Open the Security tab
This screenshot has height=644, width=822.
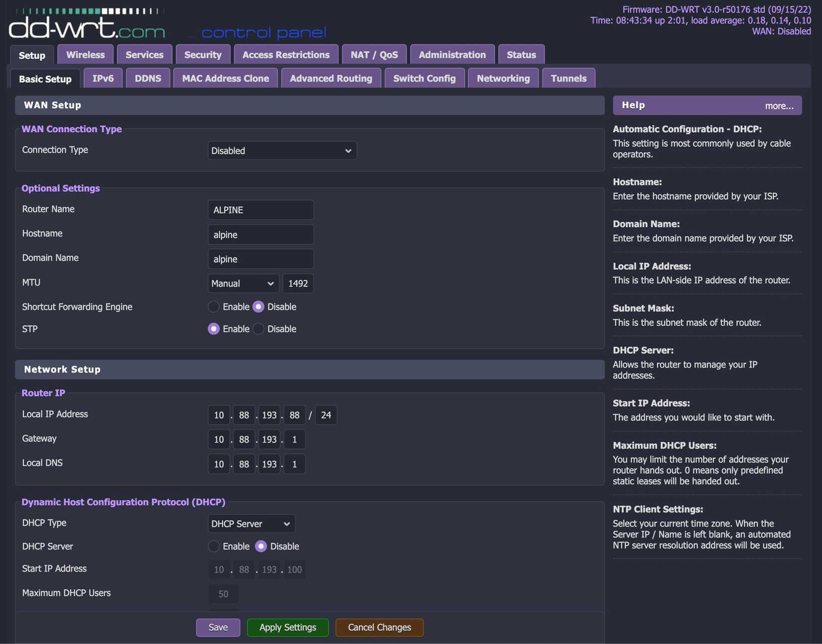coord(203,55)
